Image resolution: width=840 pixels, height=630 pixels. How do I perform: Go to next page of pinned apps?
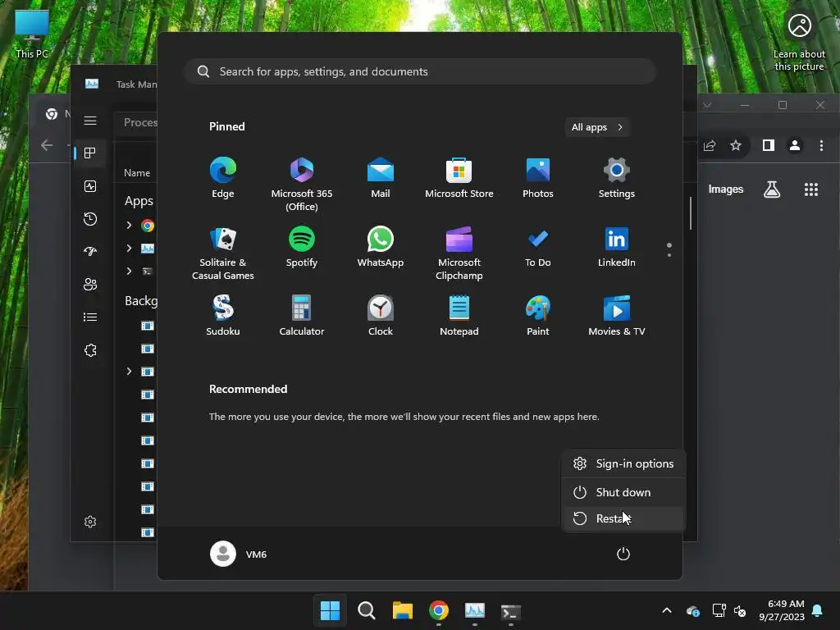pyautogui.click(x=669, y=255)
